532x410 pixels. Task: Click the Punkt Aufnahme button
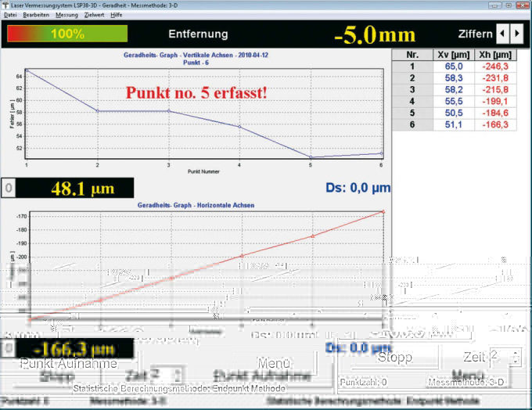coord(68,364)
